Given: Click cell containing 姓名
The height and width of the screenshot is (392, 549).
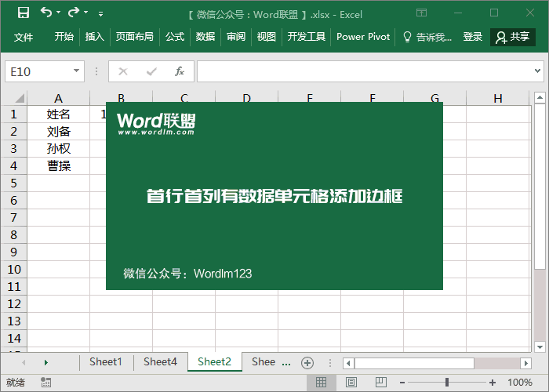Looking at the screenshot, I should click(x=59, y=114).
